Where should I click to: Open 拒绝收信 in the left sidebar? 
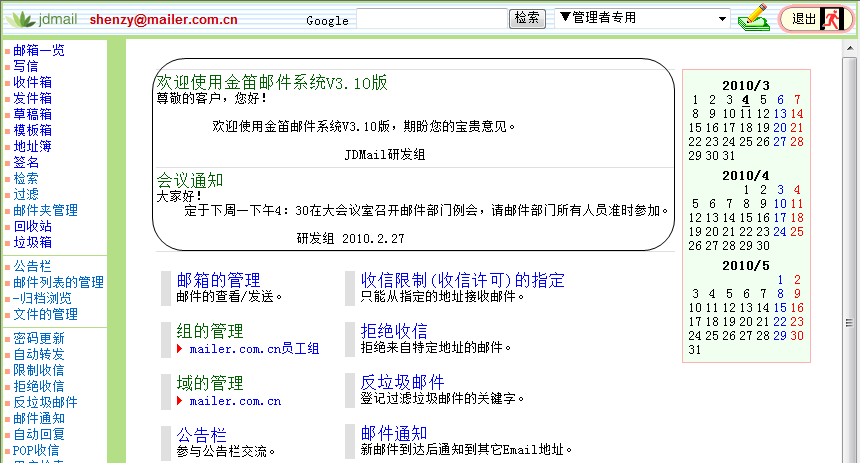tap(38, 386)
